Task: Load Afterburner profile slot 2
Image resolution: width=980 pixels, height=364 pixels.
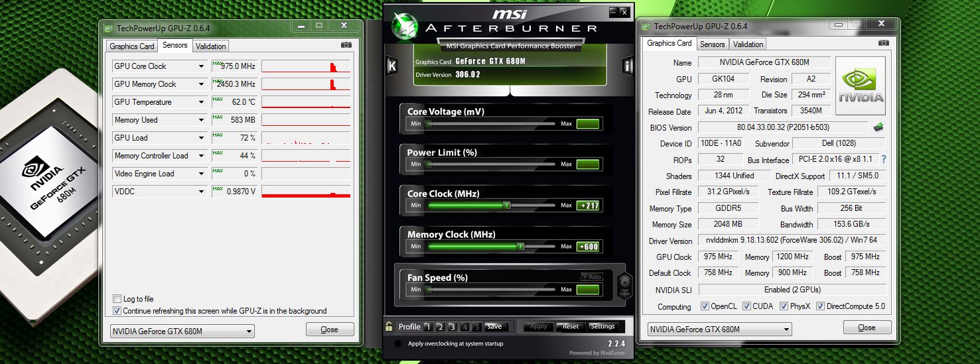Action: pos(440,326)
